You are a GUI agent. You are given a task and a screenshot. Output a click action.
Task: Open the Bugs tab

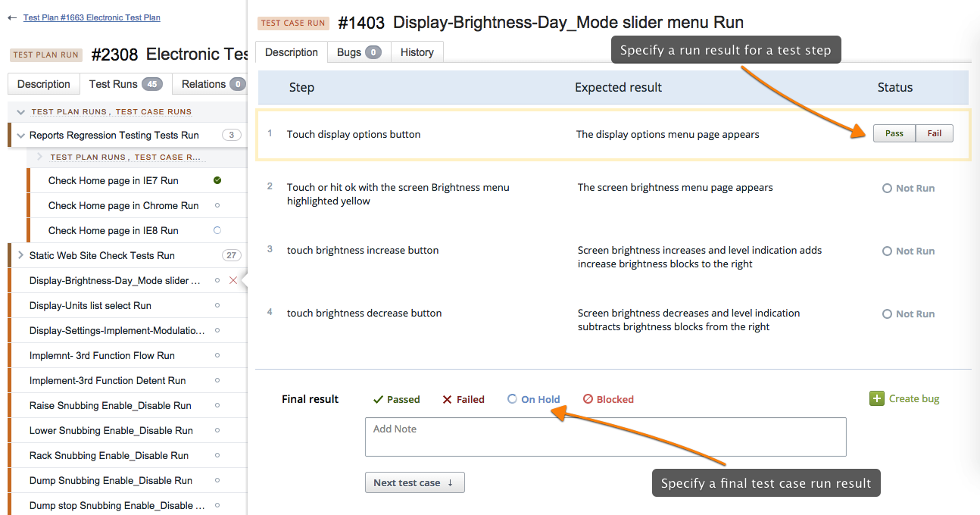tap(358, 52)
